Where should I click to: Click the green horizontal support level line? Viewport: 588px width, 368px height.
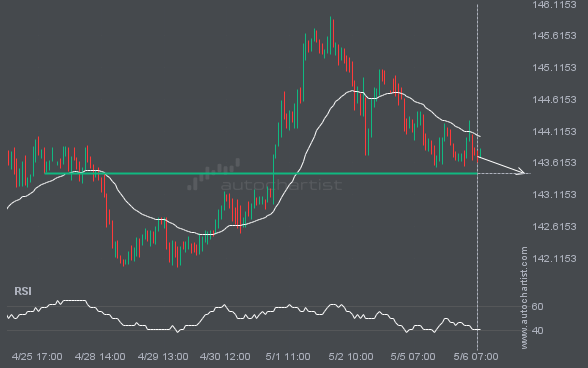(261, 173)
